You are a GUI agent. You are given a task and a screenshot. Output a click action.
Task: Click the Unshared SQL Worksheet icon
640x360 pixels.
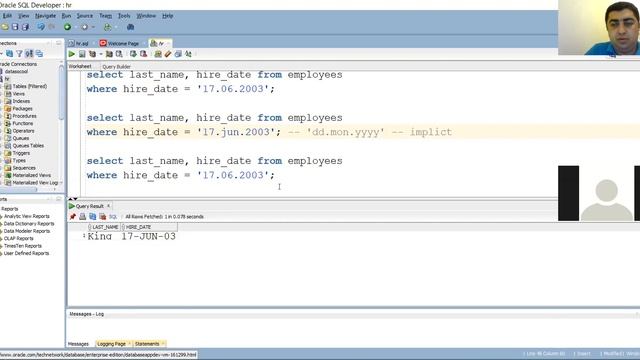click(x=158, y=54)
